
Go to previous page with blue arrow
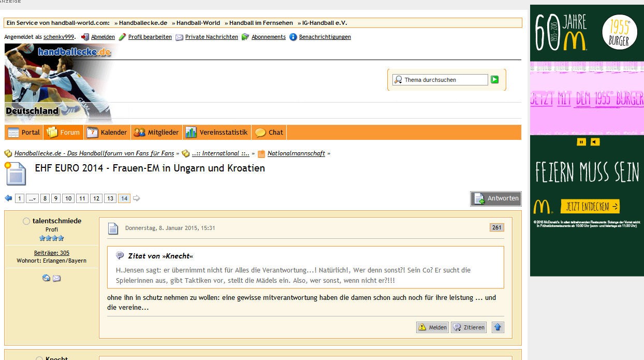[x=8, y=198]
